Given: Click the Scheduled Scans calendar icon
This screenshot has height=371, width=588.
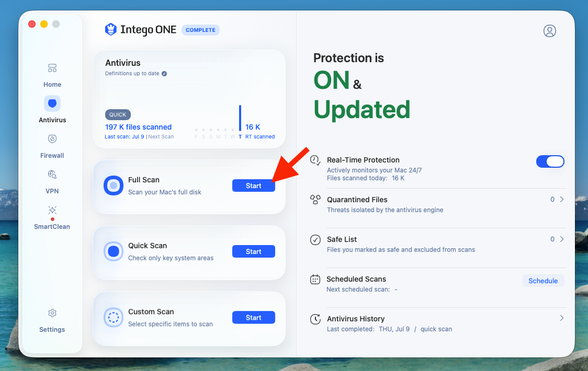Looking at the screenshot, I should pyautogui.click(x=315, y=279).
